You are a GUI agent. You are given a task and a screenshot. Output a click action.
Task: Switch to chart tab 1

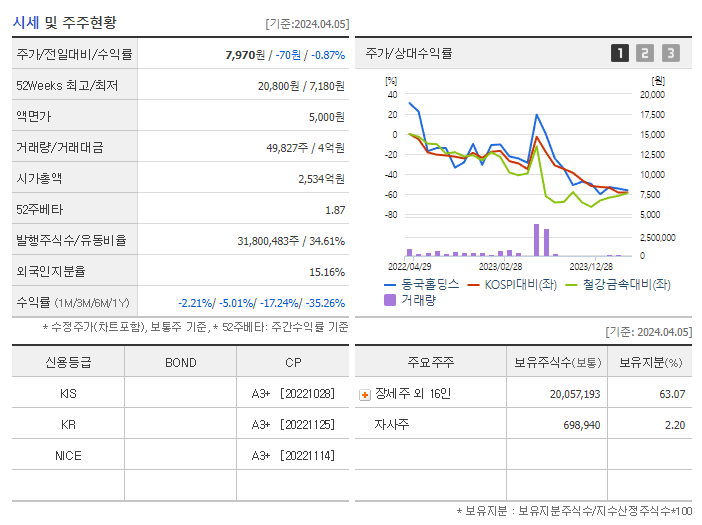[x=620, y=53]
